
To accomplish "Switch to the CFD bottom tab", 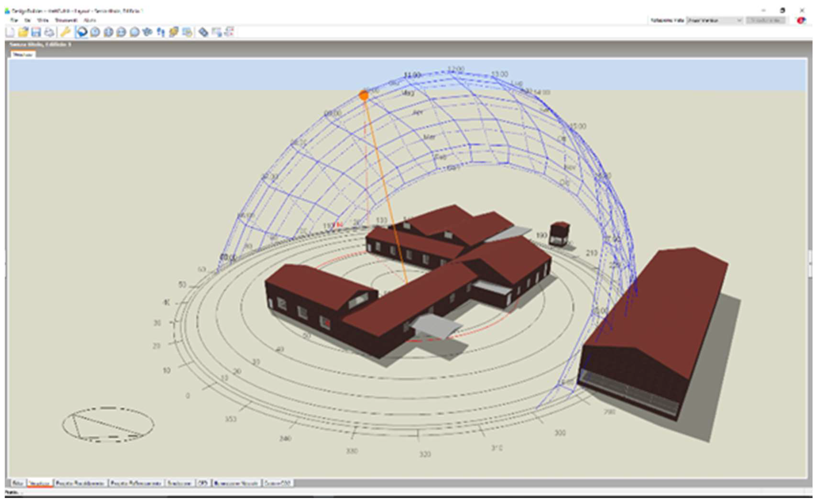I will (x=203, y=483).
